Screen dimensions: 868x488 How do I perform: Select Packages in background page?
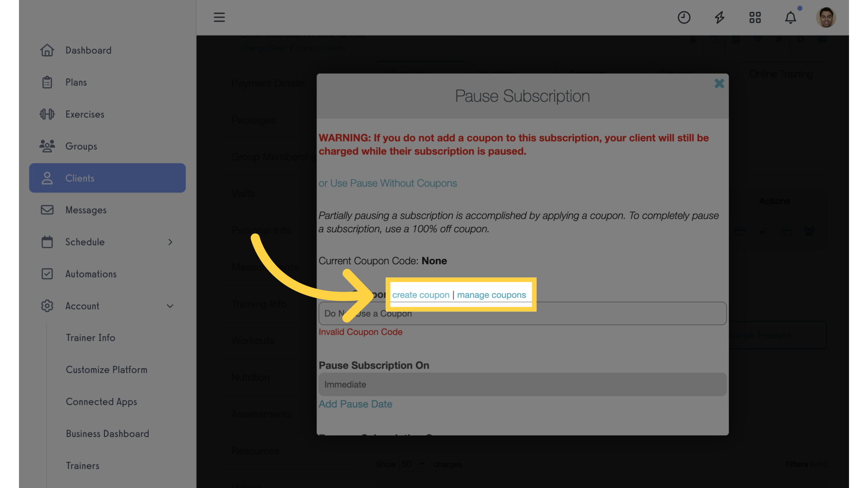(253, 120)
